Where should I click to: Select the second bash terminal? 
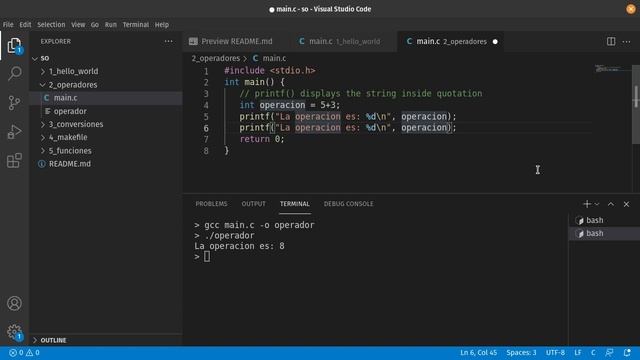click(x=604, y=233)
